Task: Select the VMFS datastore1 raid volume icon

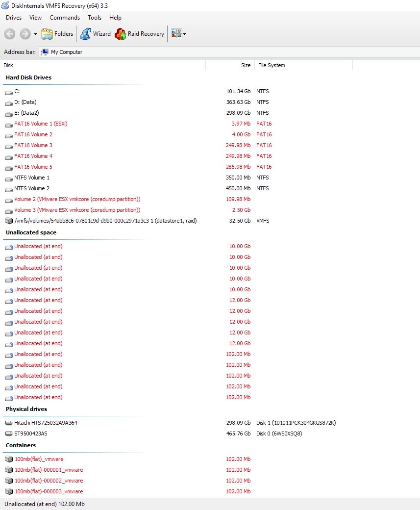Action: click(9, 221)
